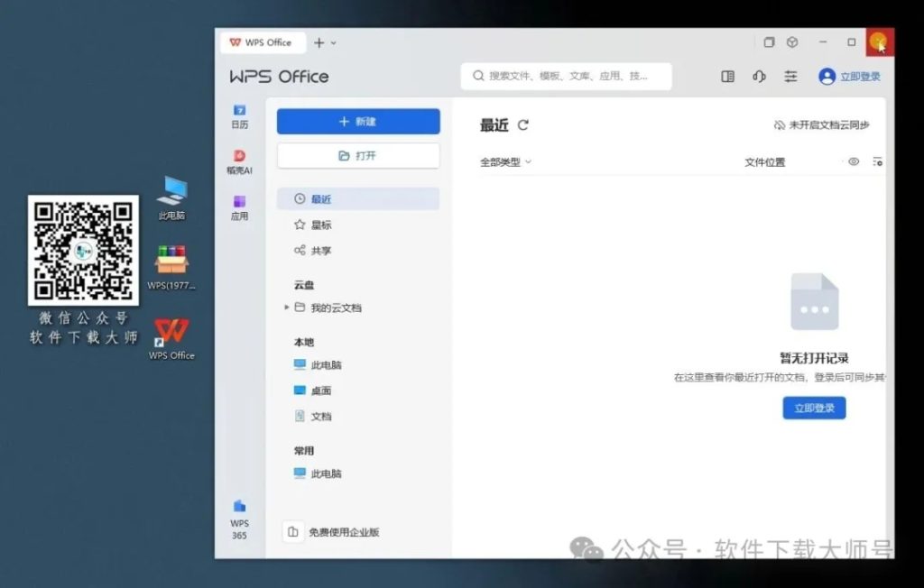Open the 全部类型 file type dropdown
The height and width of the screenshot is (588, 924).
tap(503, 161)
